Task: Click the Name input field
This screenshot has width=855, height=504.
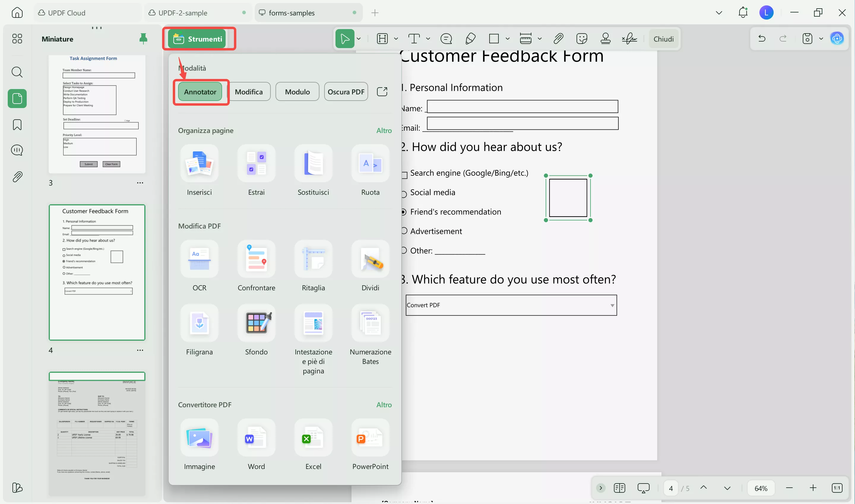Action: click(522, 107)
